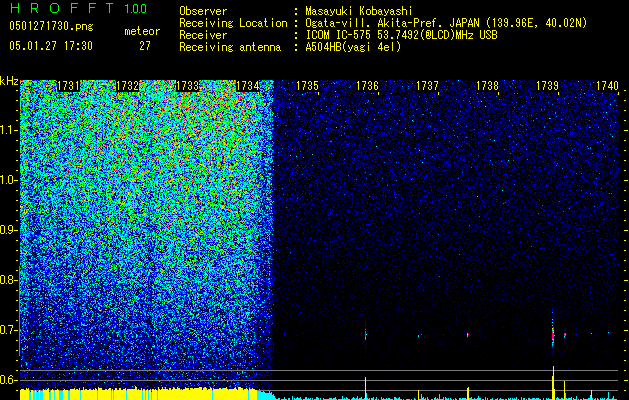This screenshot has width=629, height=400.
Task: Click the 0.6 frequency axis label
Action: coord(8,380)
